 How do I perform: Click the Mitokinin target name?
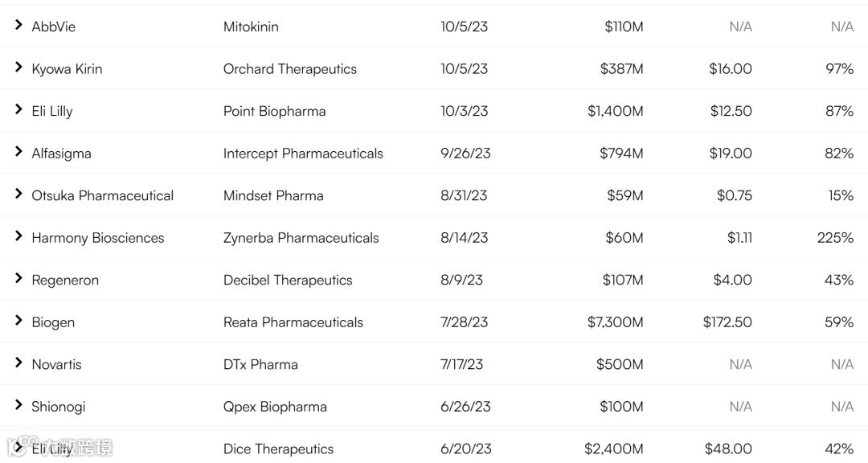click(251, 27)
